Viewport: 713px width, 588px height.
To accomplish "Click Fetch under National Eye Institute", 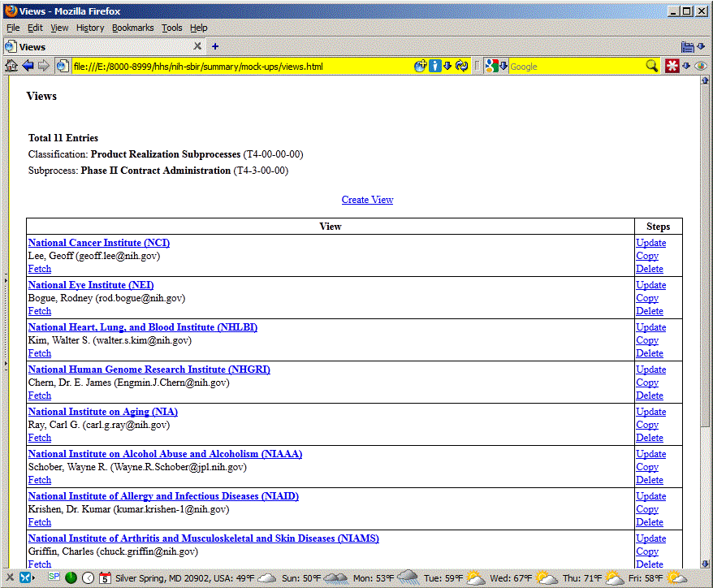I will coord(40,311).
